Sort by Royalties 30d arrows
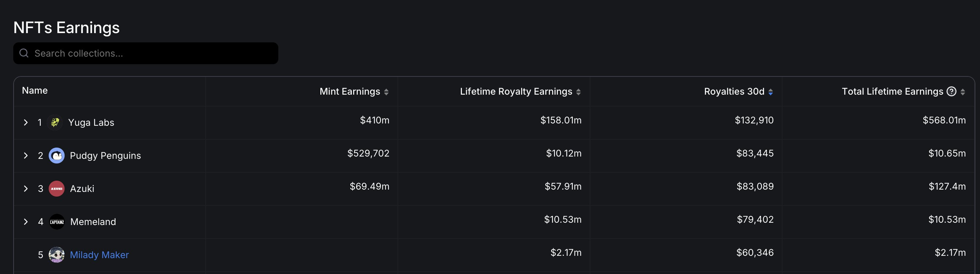 tap(770, 92)
